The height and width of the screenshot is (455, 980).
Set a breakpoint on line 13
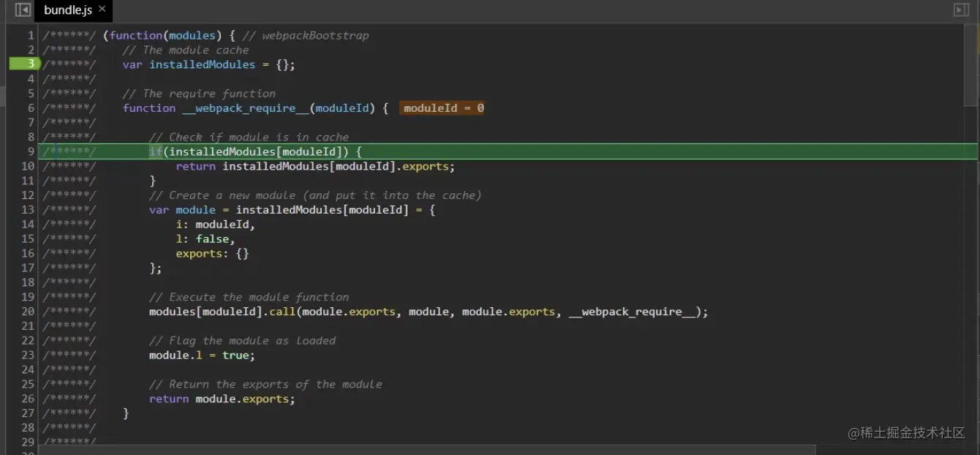[28, 210]
